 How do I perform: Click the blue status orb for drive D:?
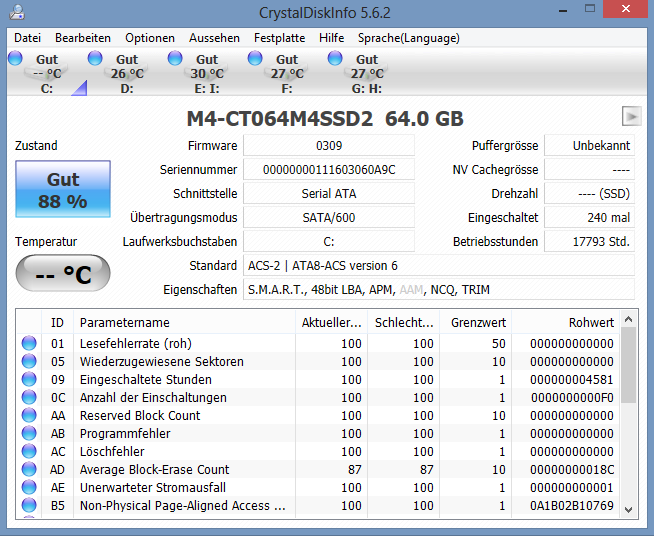(x=95, y=58)
